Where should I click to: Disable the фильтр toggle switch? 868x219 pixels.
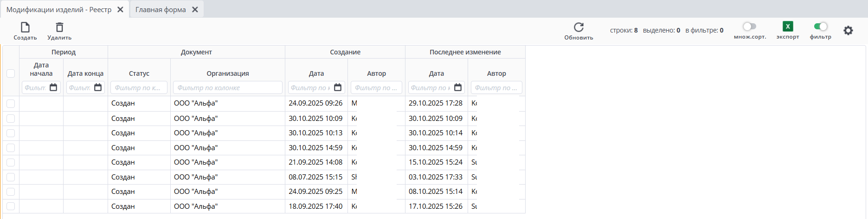(820, 27)
